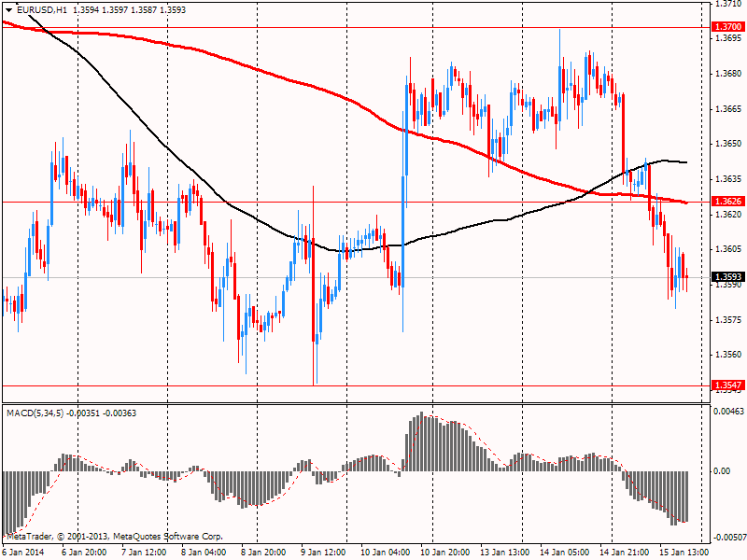
Task: Click the 15 Jan 13:00 time label
Action: [x=684, y=552]
